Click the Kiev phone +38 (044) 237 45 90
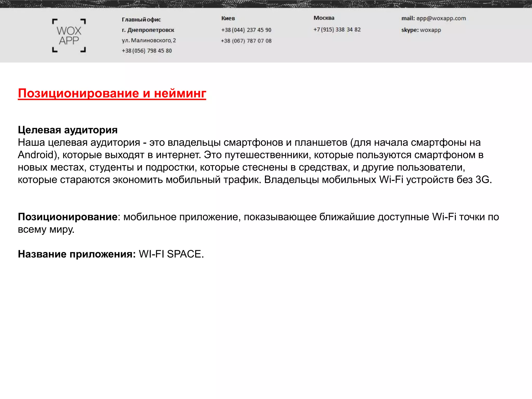This screenshot has width=532, height=399. tap(246, 30)
